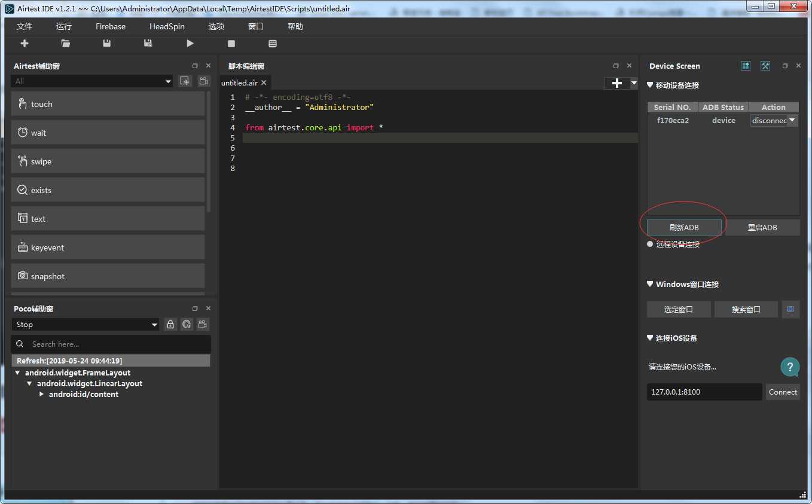Click the 重启ADB button

pos(762,227)
